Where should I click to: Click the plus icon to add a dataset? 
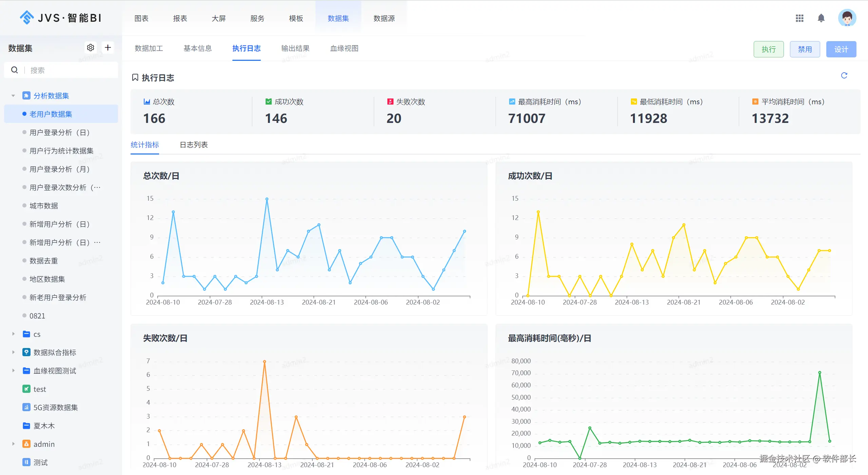108,48
